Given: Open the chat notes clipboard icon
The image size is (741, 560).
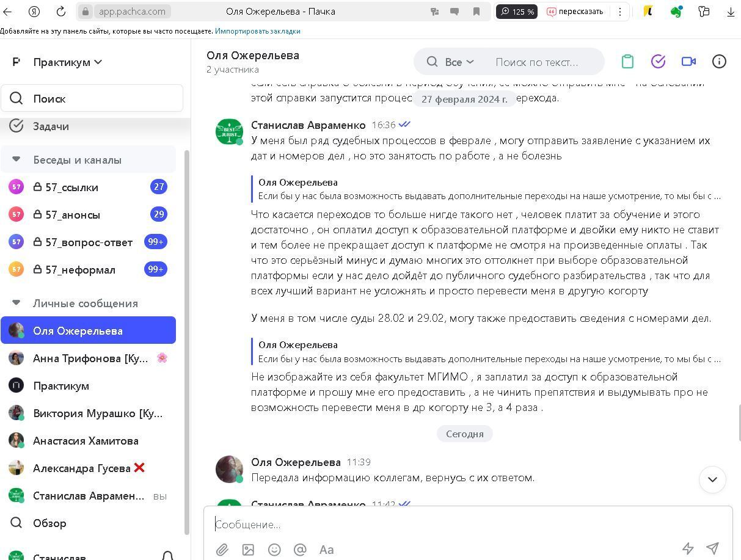Looking at the screenshot, I should (627, 61).
